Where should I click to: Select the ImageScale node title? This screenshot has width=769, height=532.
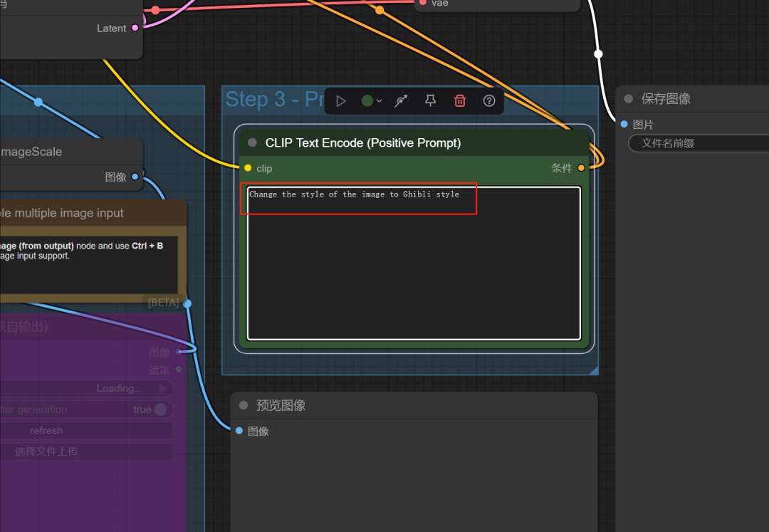31,152
